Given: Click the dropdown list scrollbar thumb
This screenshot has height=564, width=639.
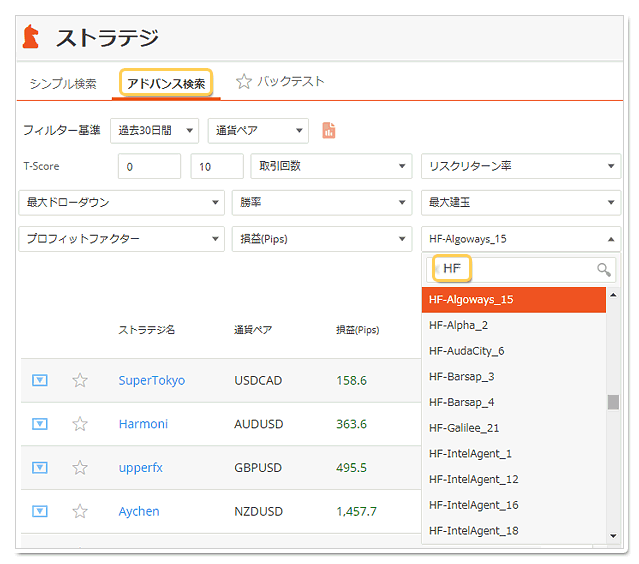Looking at the screenshot, I should pyautogui.click(x=613, y=402).
